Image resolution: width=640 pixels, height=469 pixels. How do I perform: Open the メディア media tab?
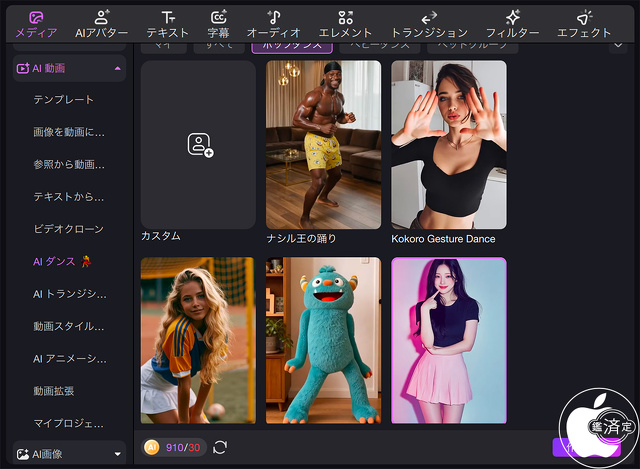[x=36, y=24]
